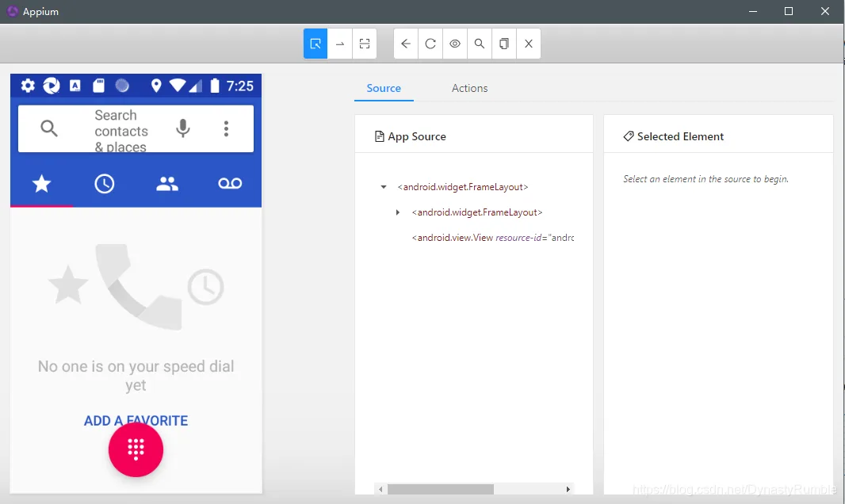Click the Search contacts & places field
Screen dimensions: 845x504
coord(120,129)
